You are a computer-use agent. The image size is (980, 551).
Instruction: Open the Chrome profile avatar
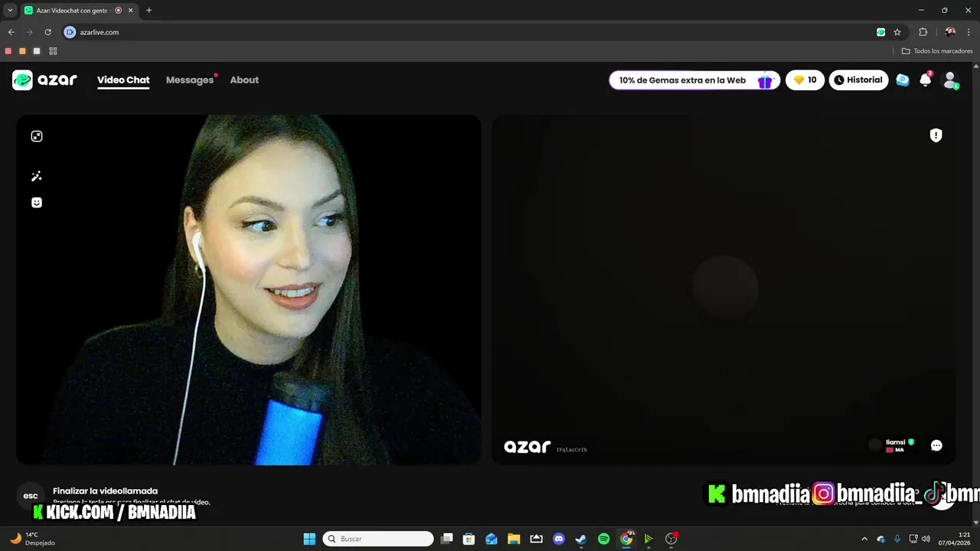pyautogui.click(x=950, y=32)
